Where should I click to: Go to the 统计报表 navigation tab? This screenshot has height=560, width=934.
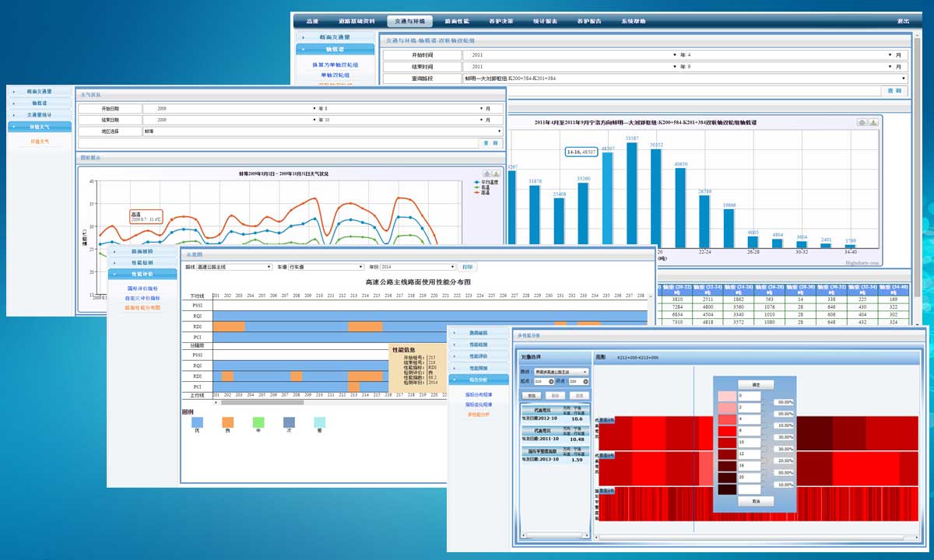545,21
